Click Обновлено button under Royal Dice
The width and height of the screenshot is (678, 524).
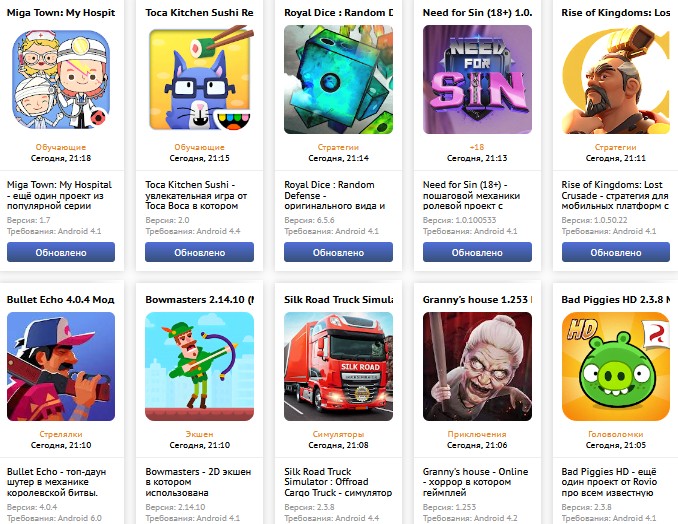pos(338,252)
